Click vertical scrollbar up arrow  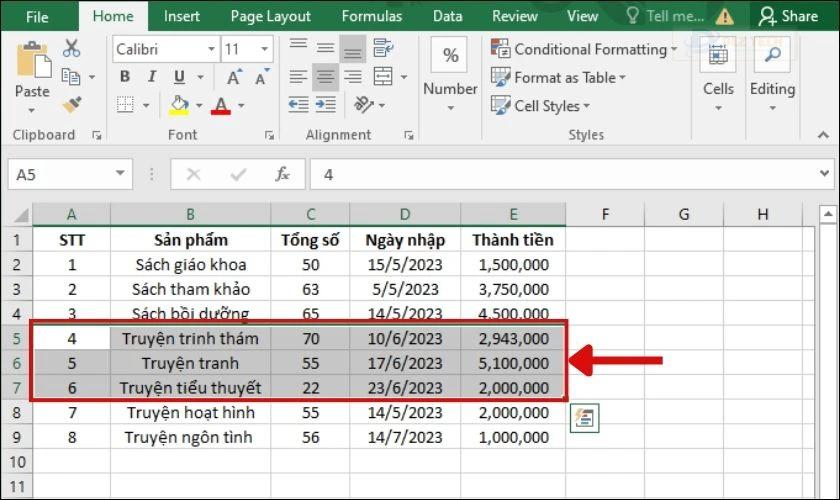[x=828, y=214]
